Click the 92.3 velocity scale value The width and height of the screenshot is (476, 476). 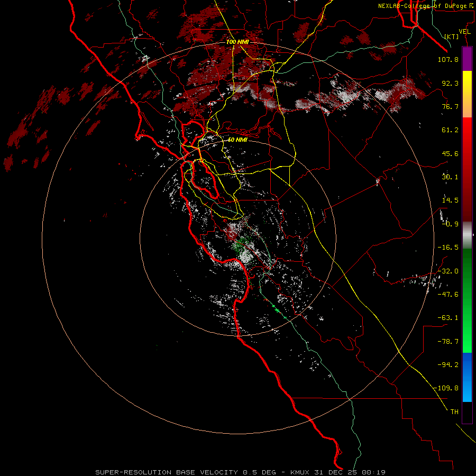coord(450,83)
